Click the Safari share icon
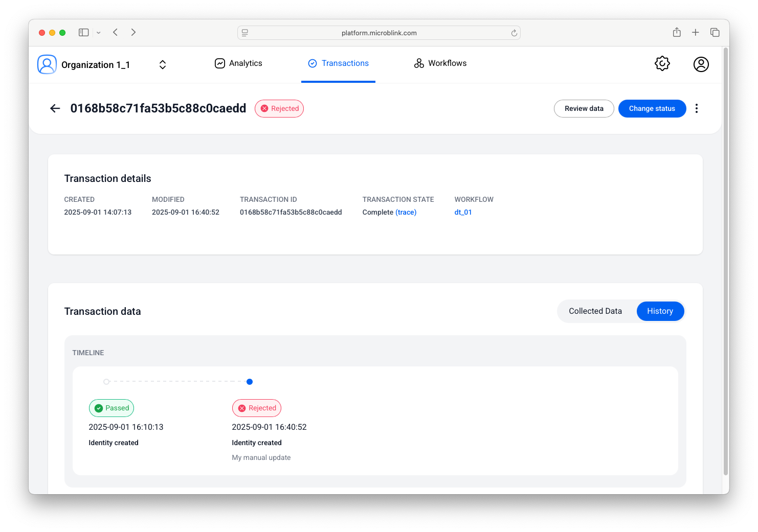Screen dimensions: 758x532 pos(677,33)
